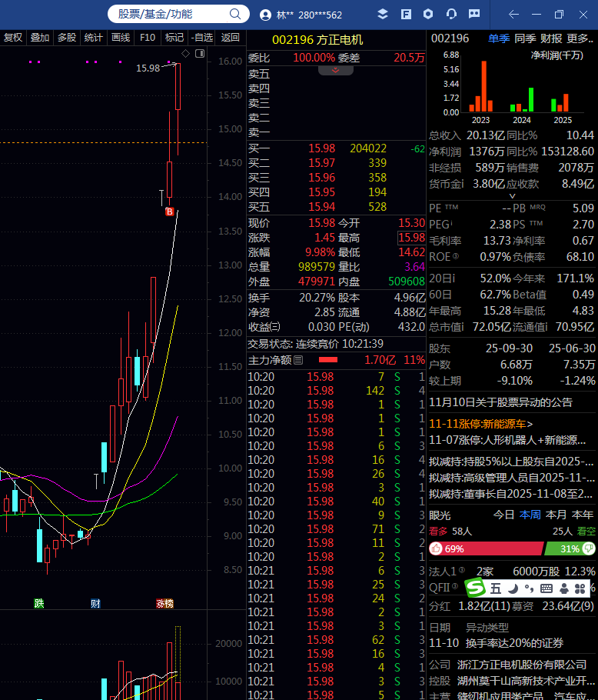This screenshot has height=700, width=598.
Task: Switch sentiment to 本年
Action: coord(583,515)
